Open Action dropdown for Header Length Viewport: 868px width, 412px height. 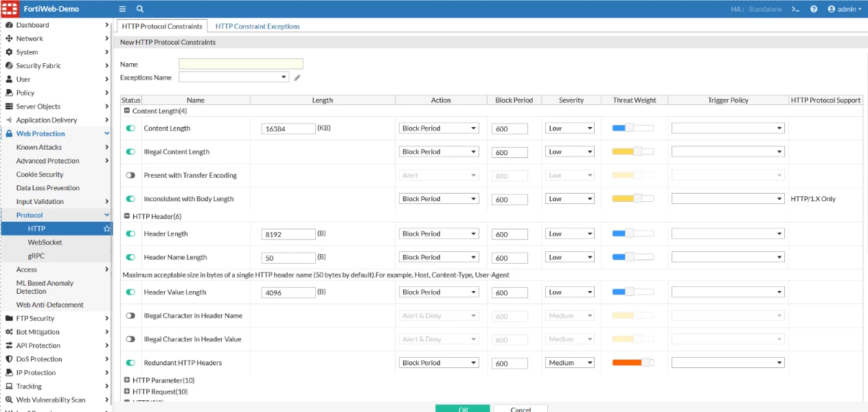tap(439, 233)
